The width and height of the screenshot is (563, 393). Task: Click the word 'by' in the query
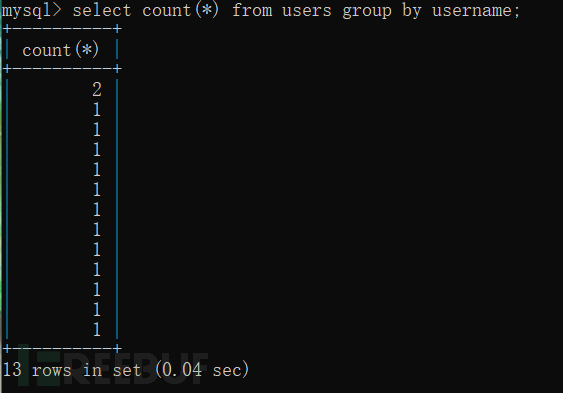[411, 11]
